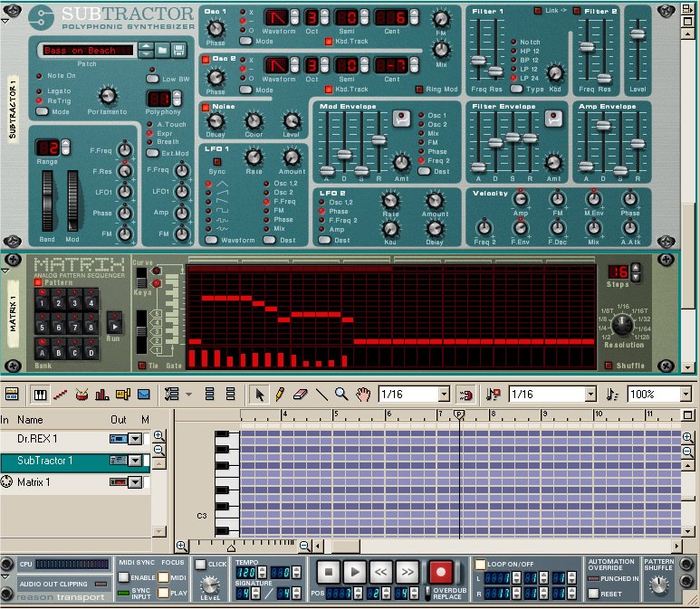Click the transport rewind button
Screen dimensions: 700x609
[x=381, y=572]
